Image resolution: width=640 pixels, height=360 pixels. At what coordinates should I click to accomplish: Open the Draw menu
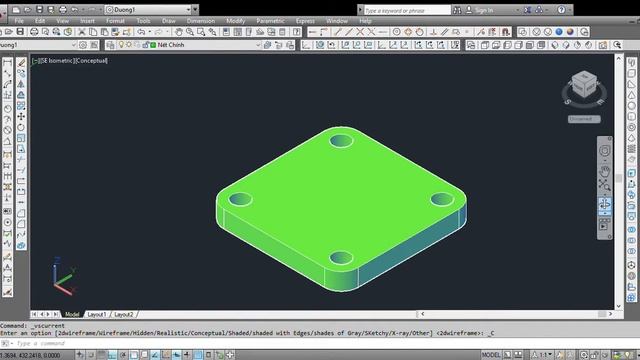pos(169,21)
